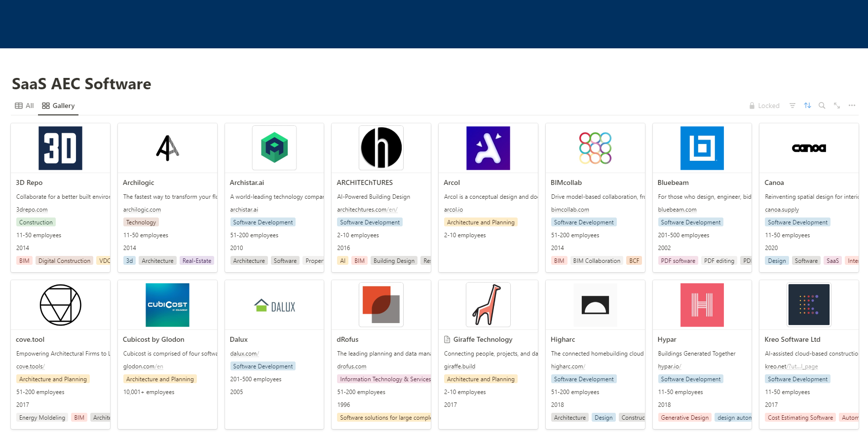The height and width of the screenshot is (434, 868).
Task: Click the Building Design tag on ARCHITEChTURES
Action: point(394,261)
